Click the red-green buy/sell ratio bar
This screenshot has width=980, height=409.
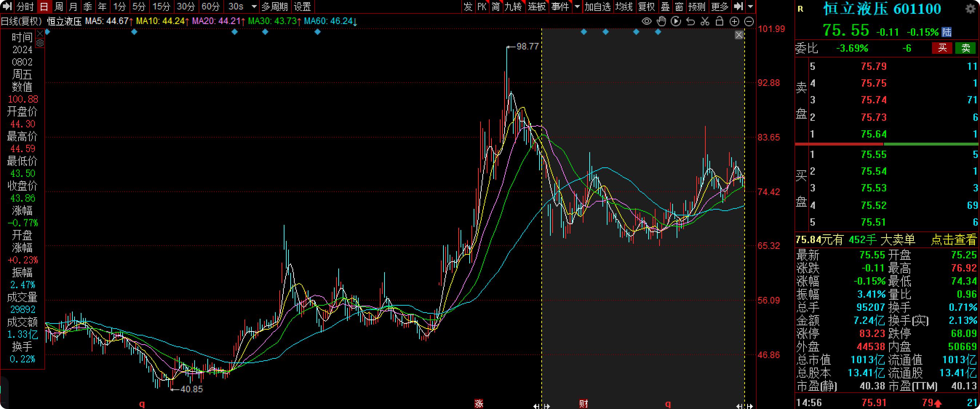887,144
